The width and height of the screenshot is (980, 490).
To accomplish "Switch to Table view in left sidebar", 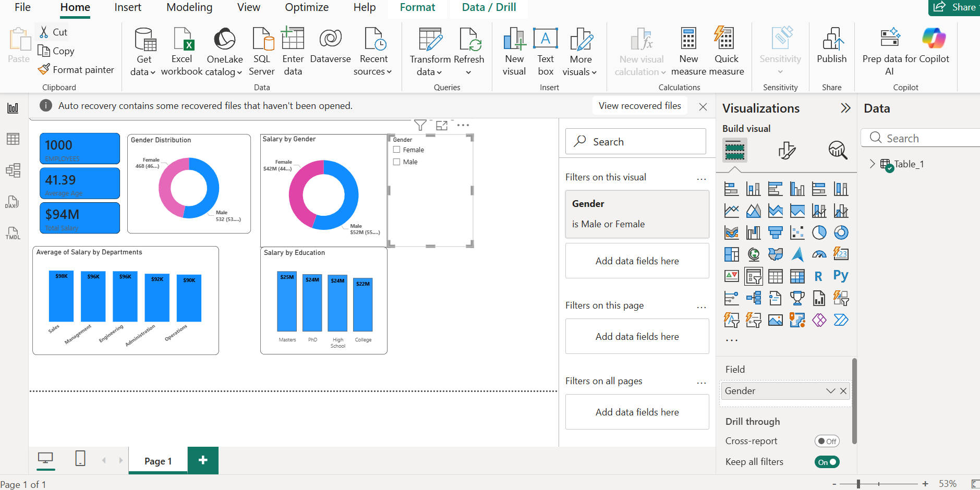I will tap(13, 139).
